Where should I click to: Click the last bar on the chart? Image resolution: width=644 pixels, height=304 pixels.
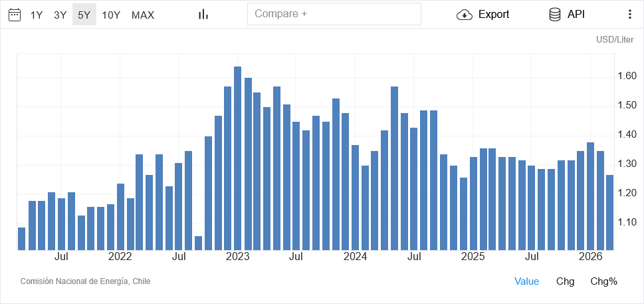point(609,212)
